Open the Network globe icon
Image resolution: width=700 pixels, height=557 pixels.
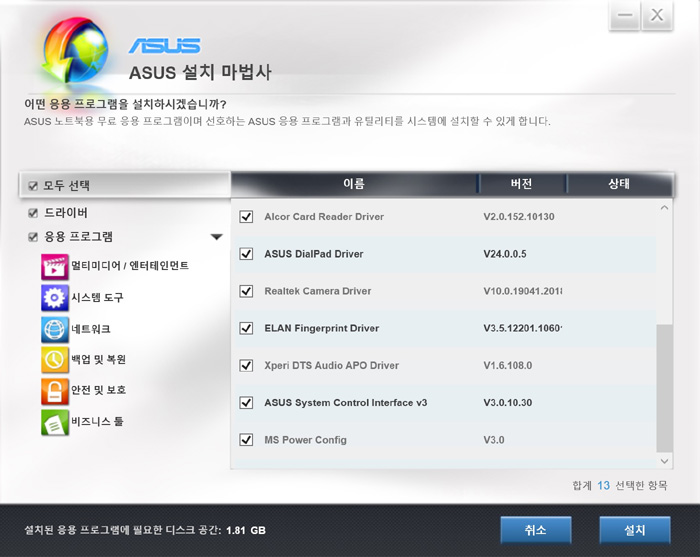click(x=54, y=329)
